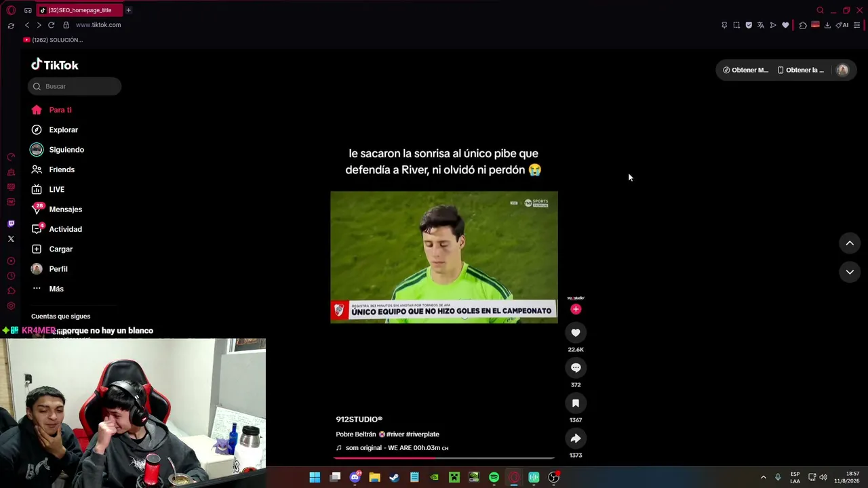Open the SOLUCIÓN bookmark
This screenshot has width=868, height=488.
53,40
